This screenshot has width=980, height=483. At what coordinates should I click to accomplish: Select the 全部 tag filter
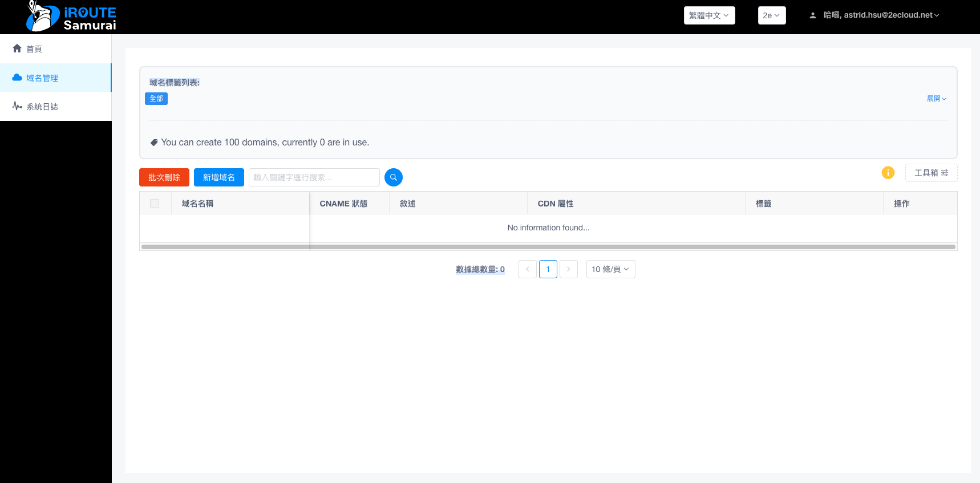point(156,99)
